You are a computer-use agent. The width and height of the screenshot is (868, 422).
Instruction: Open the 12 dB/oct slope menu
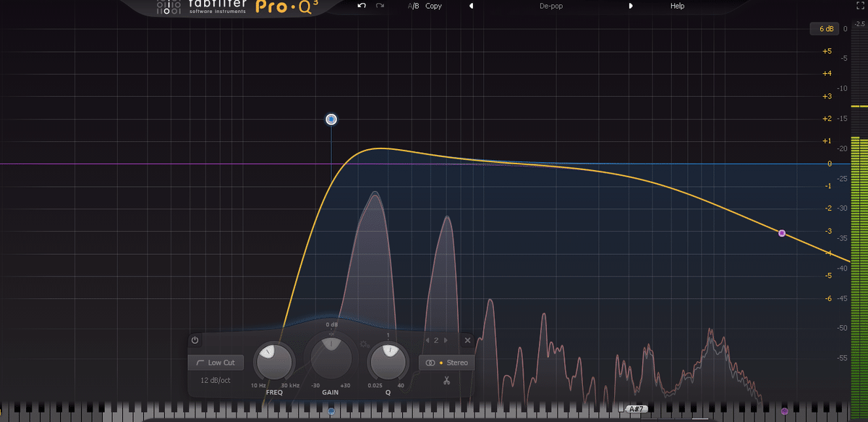point(216,380)
